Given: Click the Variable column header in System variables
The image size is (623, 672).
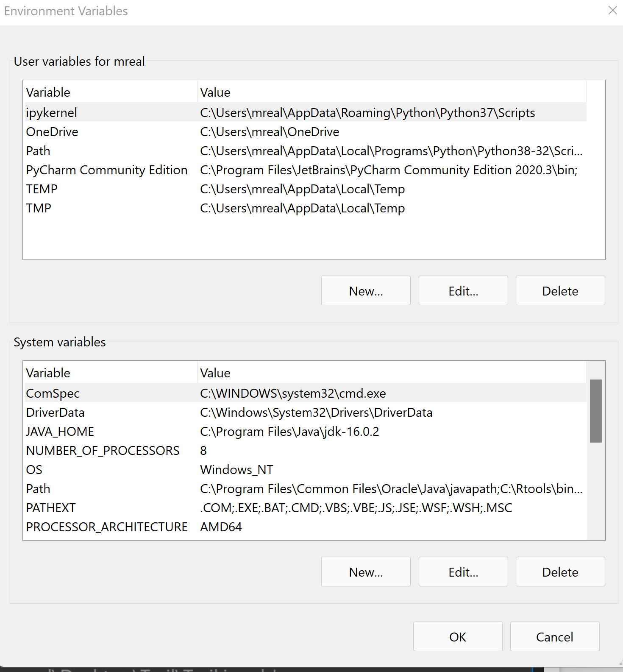Looking at the screenshot, I should (x=48, y=373).
